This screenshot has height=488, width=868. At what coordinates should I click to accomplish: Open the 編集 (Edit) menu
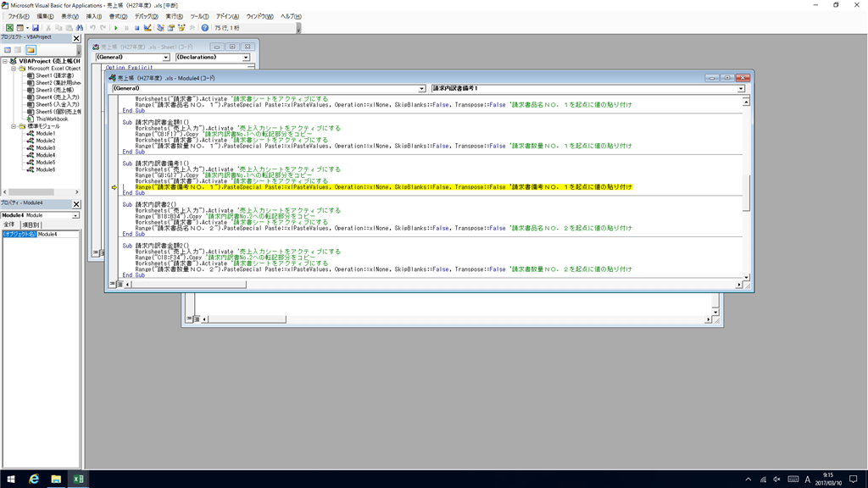pos(45,17)
